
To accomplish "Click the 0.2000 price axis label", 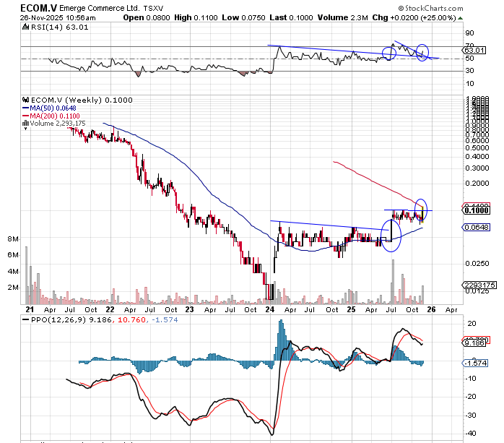I will (477, 184).
